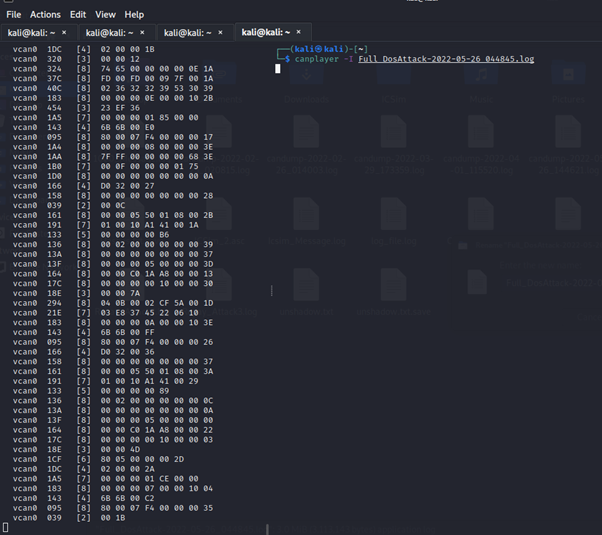Click the terminal cursor block in right pane
This screenshot has height=535, width=602.
coord(278,69)
